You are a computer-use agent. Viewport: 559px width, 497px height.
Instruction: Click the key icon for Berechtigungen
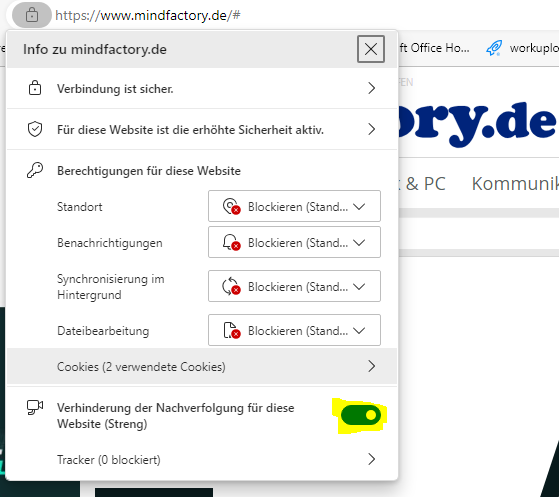[35, 170]
